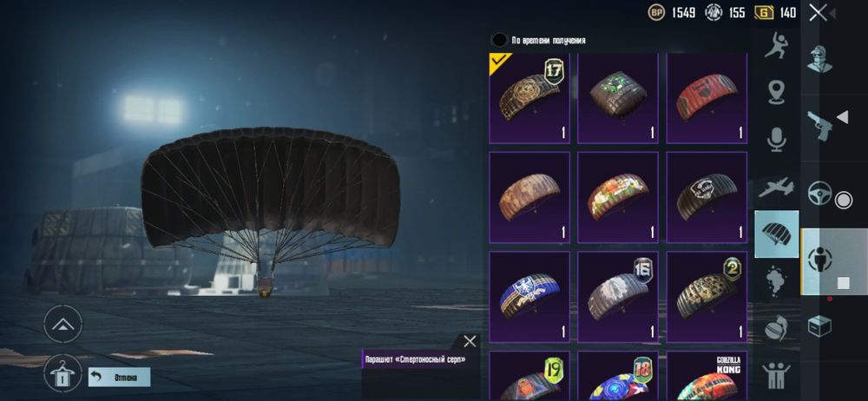Open the steering wheel vehicles section
The image size is (868, 401).
click(820, 194)
